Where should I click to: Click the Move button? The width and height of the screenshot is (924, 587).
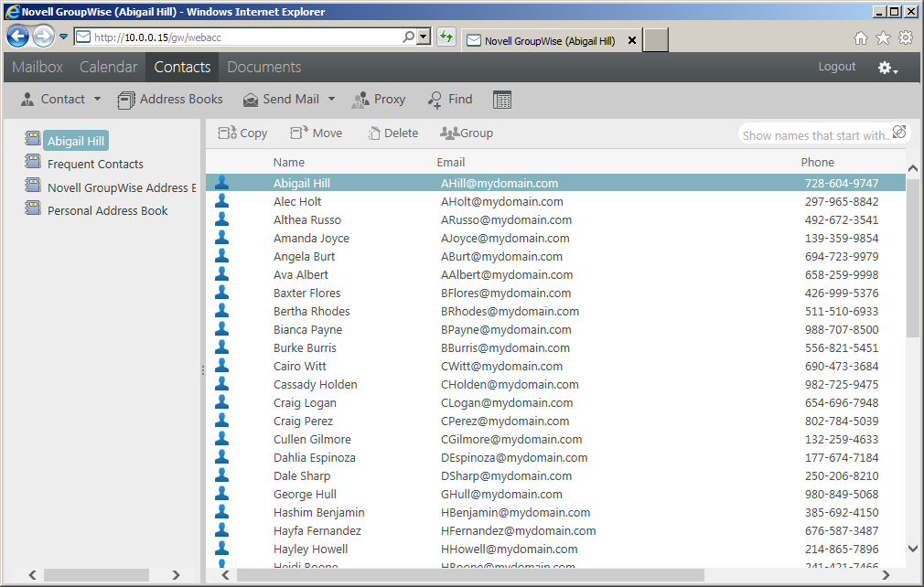point(316,133)
